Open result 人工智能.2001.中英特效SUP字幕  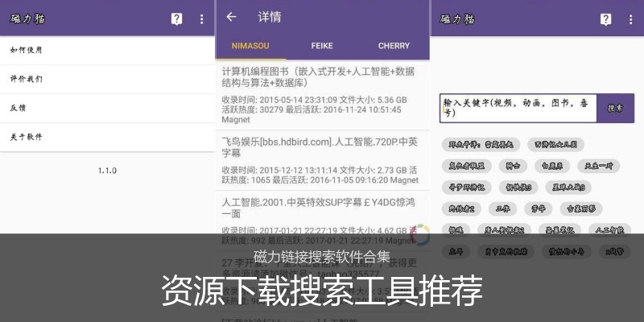click(323, 221)
